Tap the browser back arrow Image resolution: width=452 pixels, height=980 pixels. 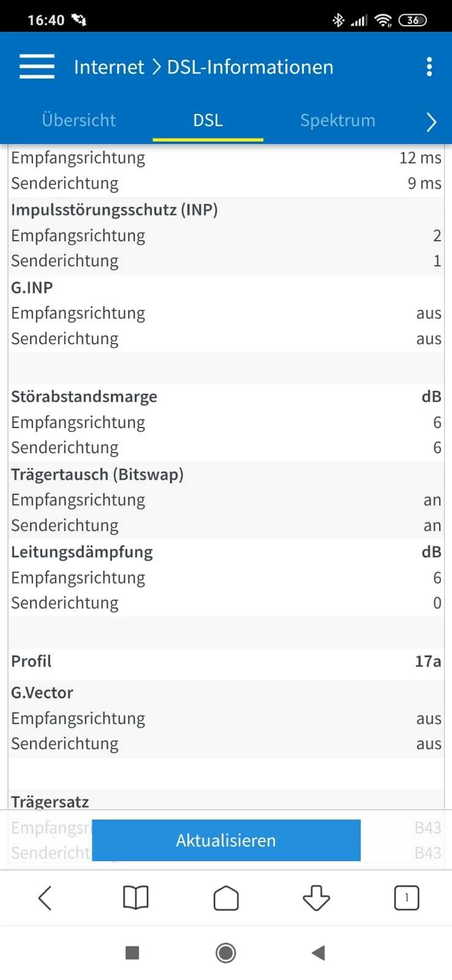click(45, 898)
